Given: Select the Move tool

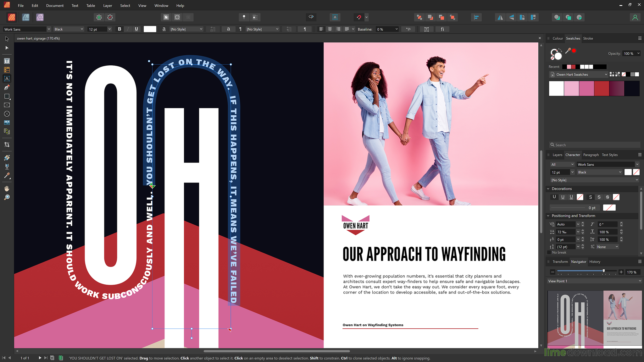Looking at the screenshot, I should click(x=7, y=39).
